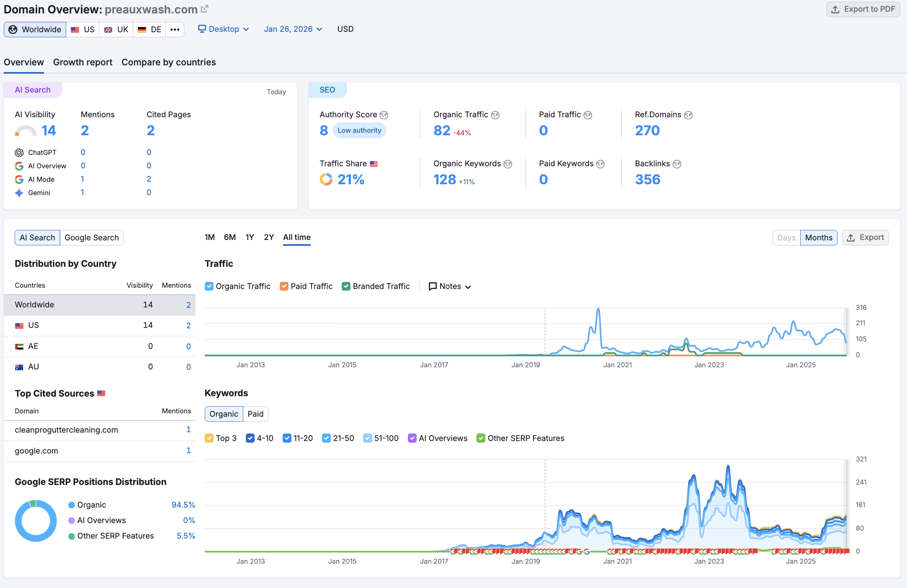907x588 pixels.
Task: Open cleanproguttercleaning.com cited source
Action: coord(66,430)
